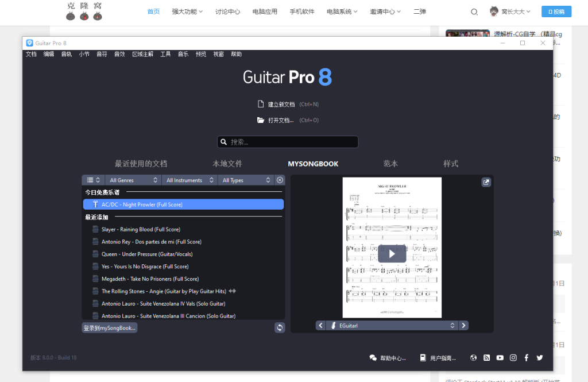
Task: Open the 音效 menu
Action: (119, 54)
